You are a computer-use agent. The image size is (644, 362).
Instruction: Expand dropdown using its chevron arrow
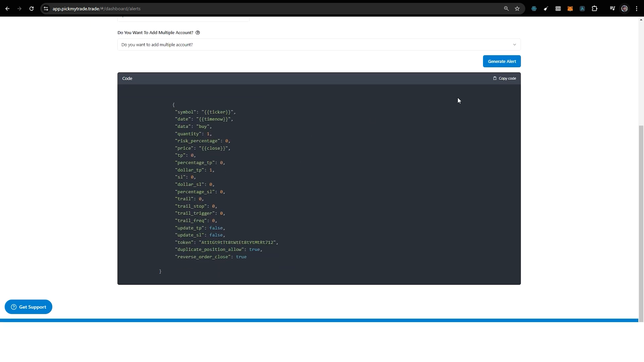[515, 45]
